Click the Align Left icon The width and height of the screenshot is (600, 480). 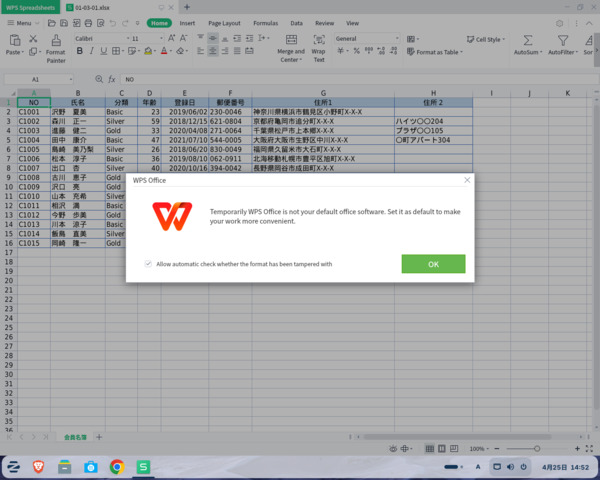coord(201,51)
